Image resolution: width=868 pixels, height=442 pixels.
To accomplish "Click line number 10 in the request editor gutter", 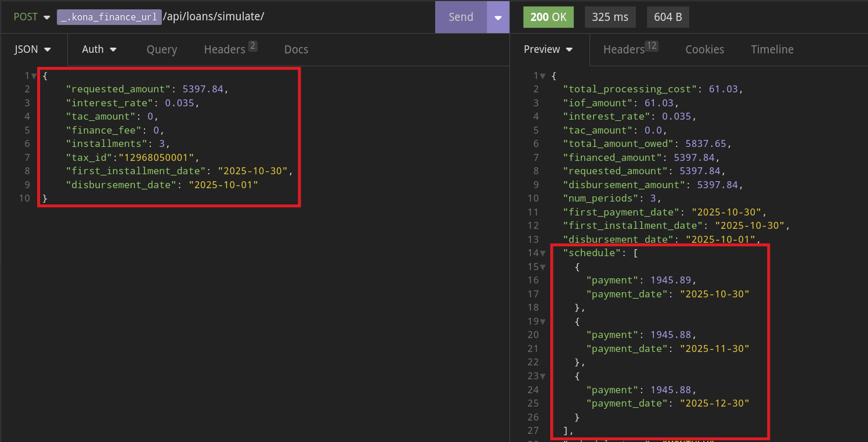I will point(24,198).
